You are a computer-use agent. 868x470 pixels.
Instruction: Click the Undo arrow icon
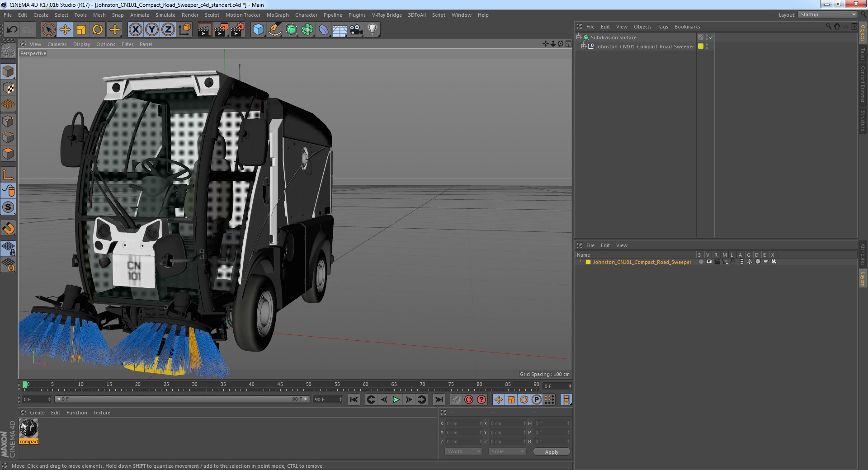coord(12,30)
